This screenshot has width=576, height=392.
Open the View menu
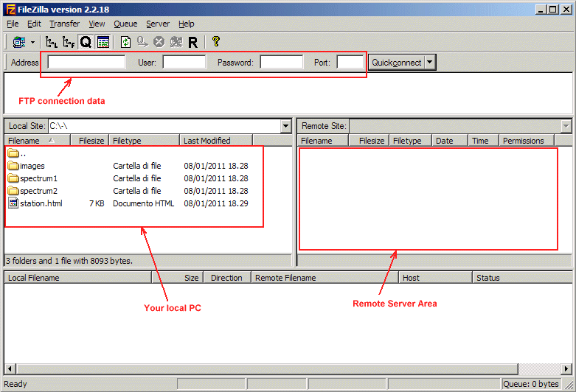[97, 24]
